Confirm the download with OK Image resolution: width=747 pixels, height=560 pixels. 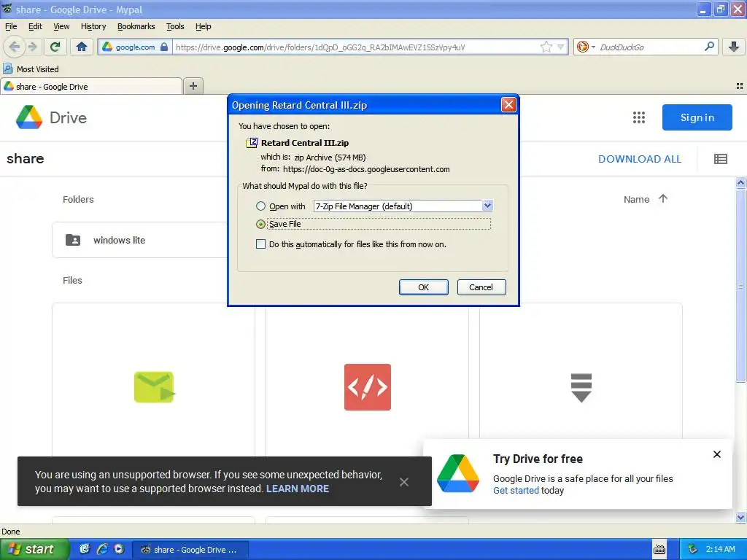pos(424,287)
